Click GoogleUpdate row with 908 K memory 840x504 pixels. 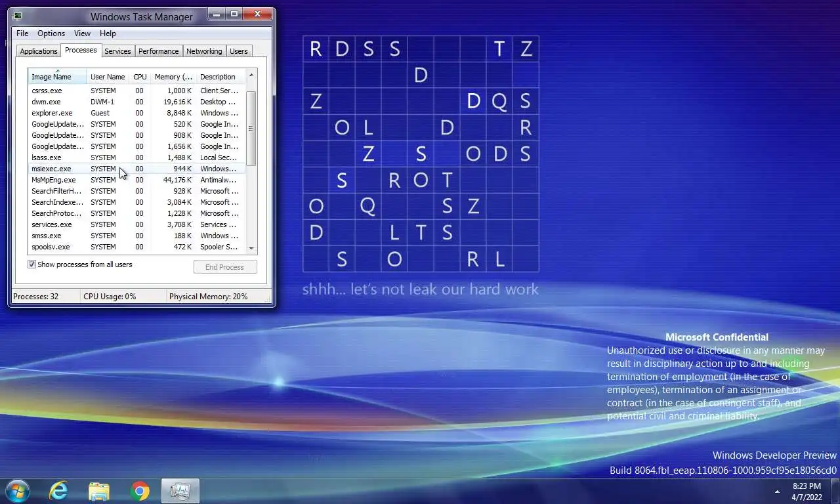pos(136,135)
